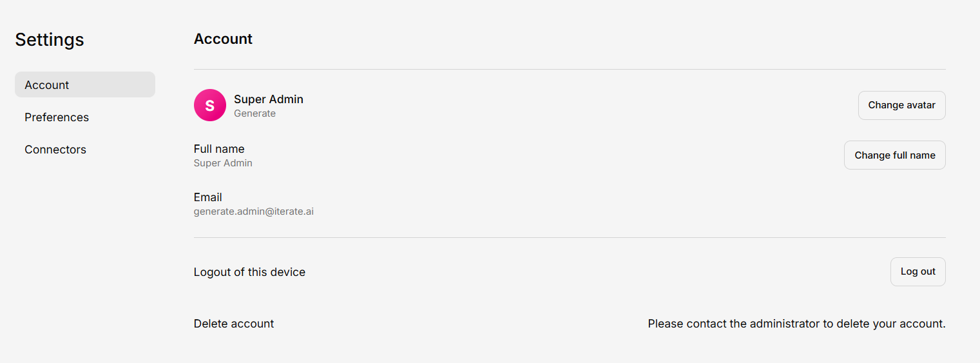Screen dimensions: 980x363
Task: Click the pink S avatar icon
Action: [209, 105]
